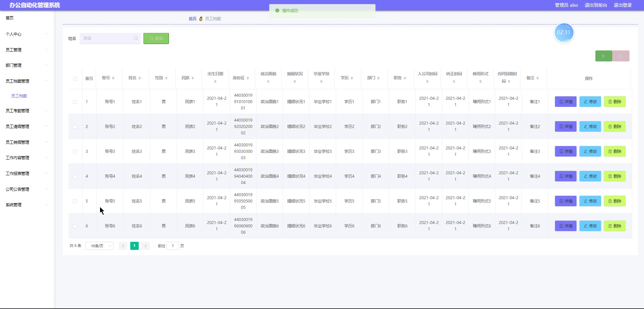Expand the 员工考勤管理 sidebar menu
Viewport: 644px width, 309px height.
point(27,111)
